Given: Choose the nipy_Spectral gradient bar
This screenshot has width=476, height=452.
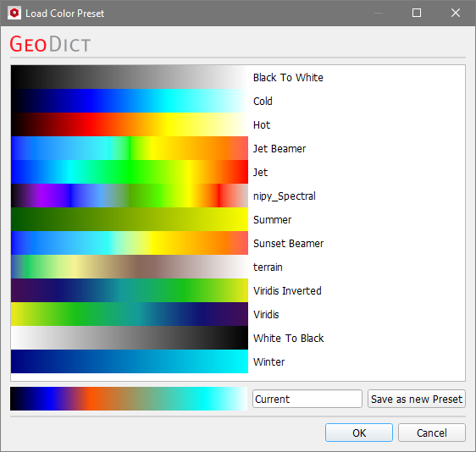Looking at the screenshot, I should coord(130,196).
